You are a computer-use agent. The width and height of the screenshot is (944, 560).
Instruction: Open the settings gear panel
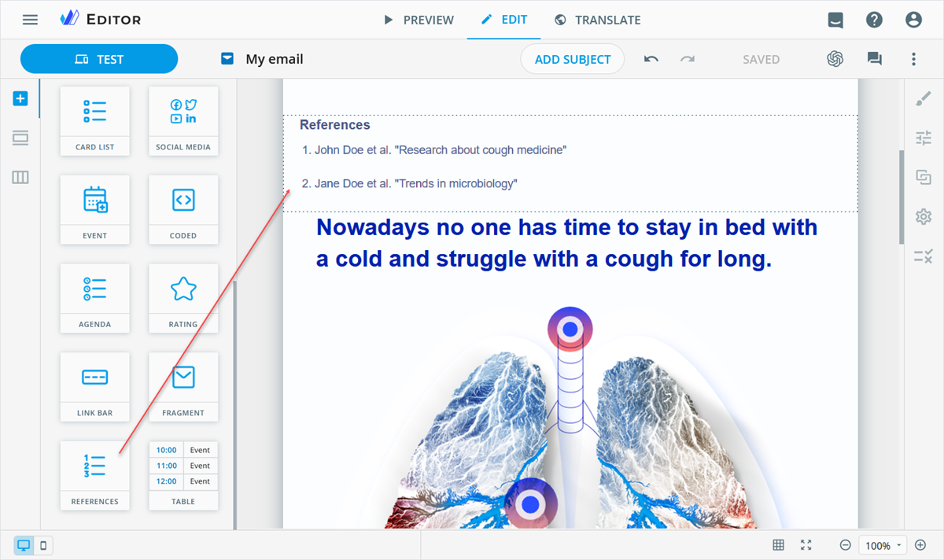click(924, 216)
